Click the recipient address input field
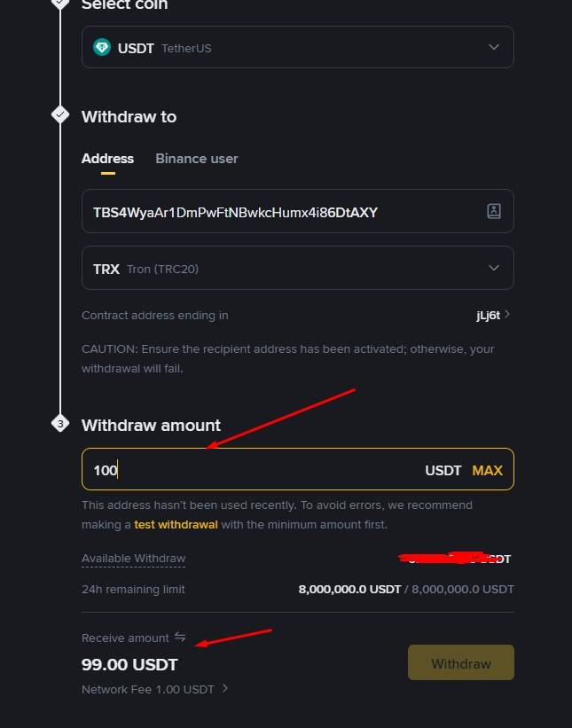This screenshot has width=572, height=728. [x=266, y=211]
